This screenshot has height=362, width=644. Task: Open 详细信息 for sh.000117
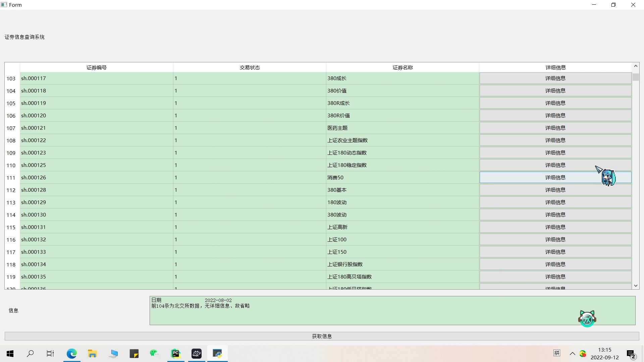[555, 78]
